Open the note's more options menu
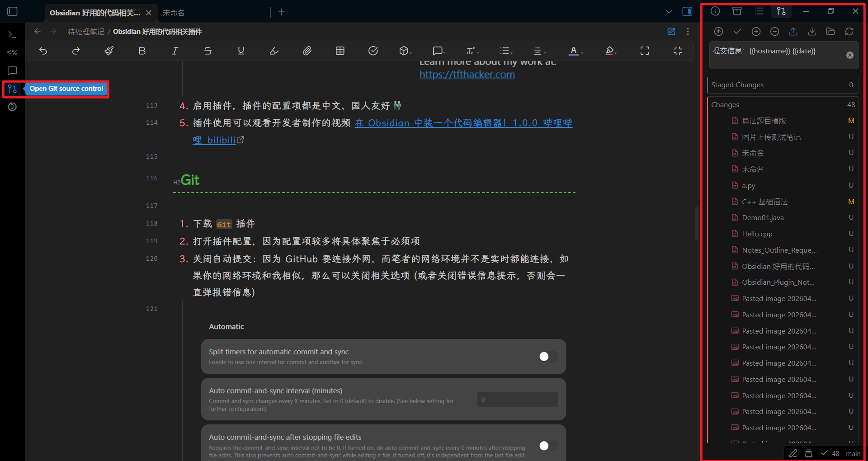The image size is (868, 461). click(x=688, y=31)
